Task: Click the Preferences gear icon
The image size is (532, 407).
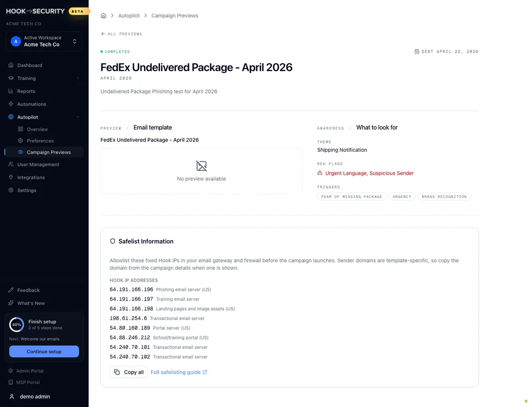Action: tap(20, 141)
